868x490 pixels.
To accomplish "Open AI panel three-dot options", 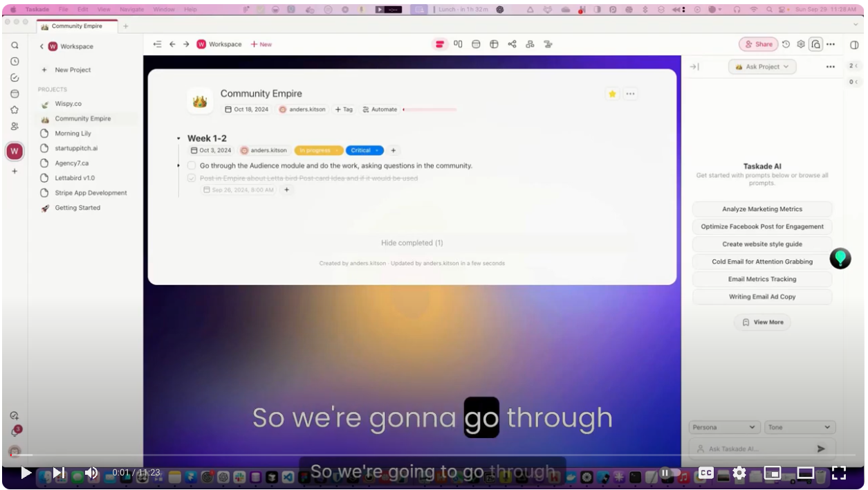I will tap(831, 67).
